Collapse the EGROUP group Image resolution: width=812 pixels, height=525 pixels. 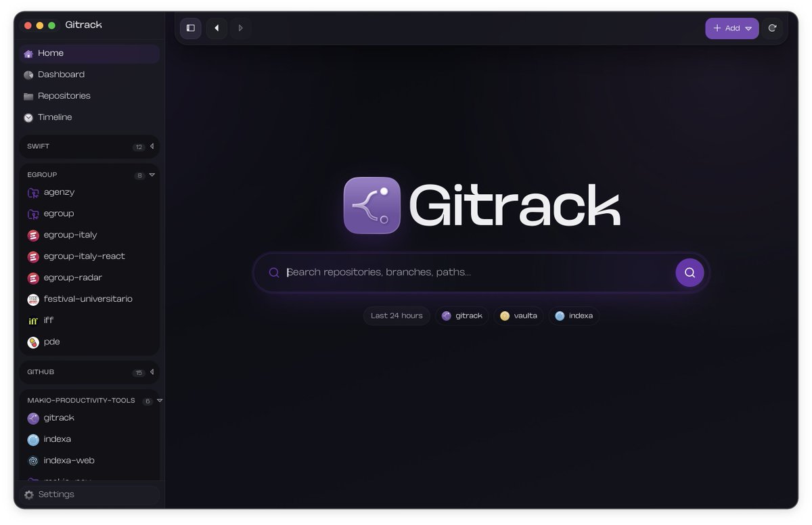coord(152,175)
